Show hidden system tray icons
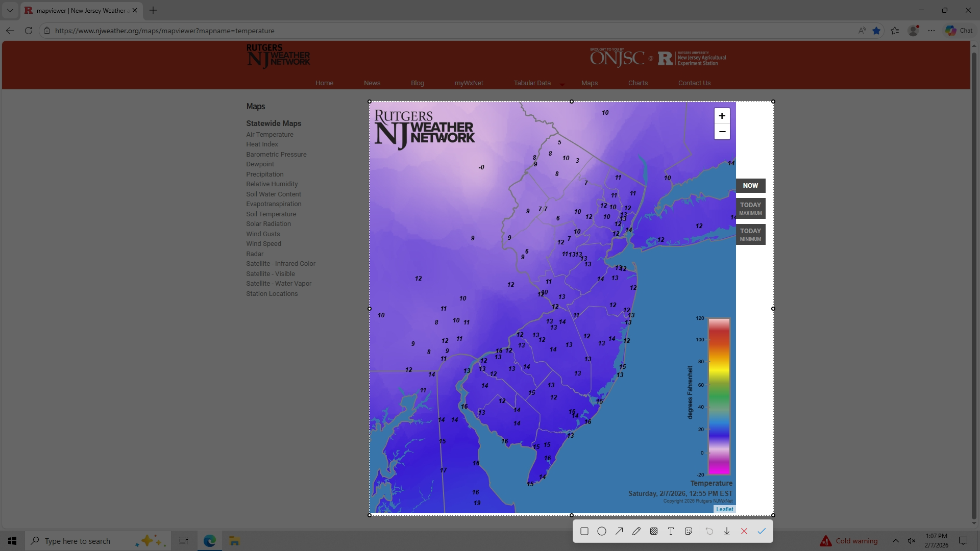 (896, 541)
